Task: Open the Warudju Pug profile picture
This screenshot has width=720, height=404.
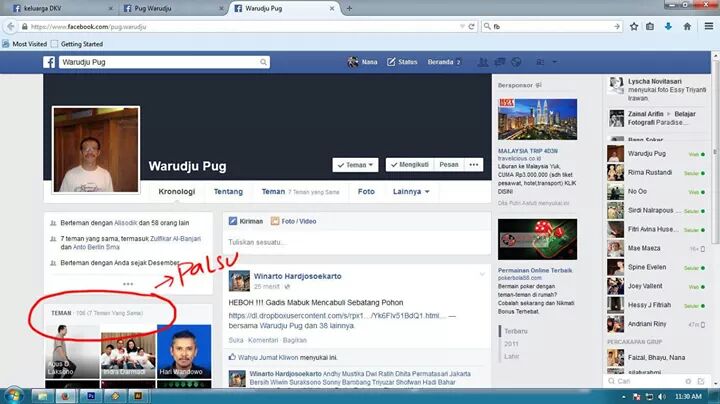Action: [96, 150]
